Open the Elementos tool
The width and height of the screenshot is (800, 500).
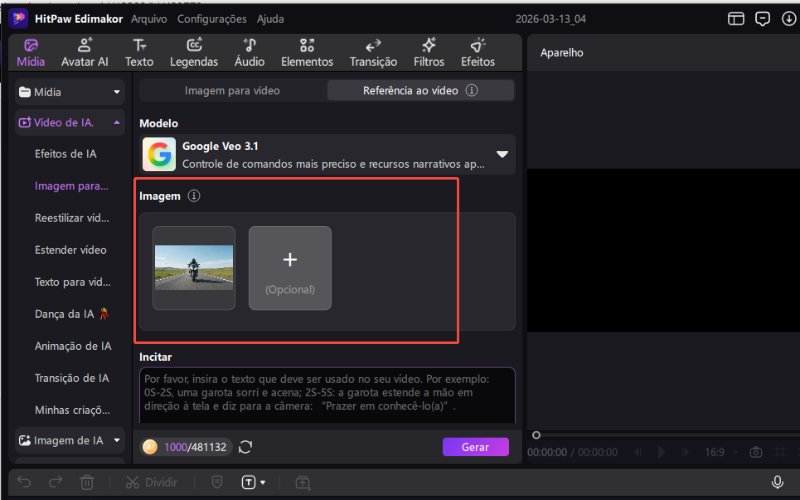coord(307,53)
